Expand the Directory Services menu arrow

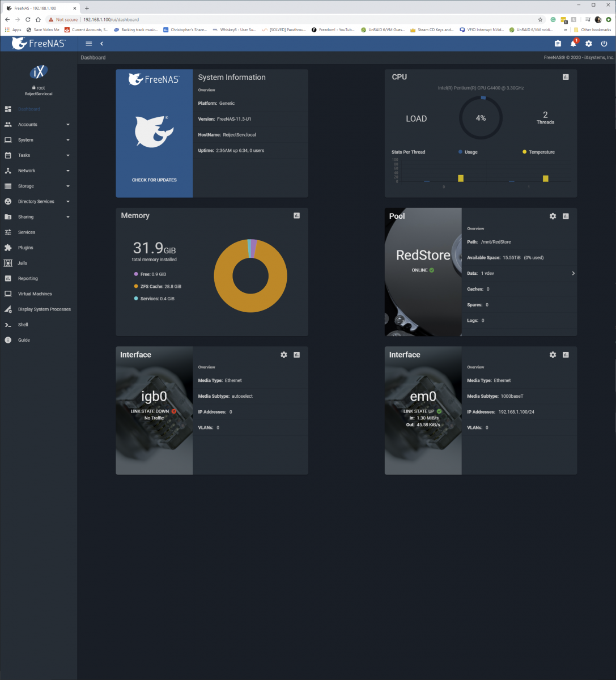(x=68, y=201)
